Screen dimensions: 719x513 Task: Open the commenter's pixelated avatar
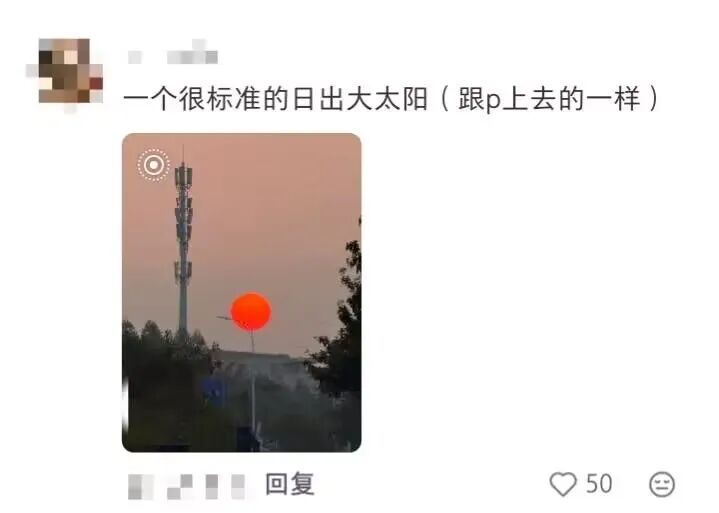[64, 73]
